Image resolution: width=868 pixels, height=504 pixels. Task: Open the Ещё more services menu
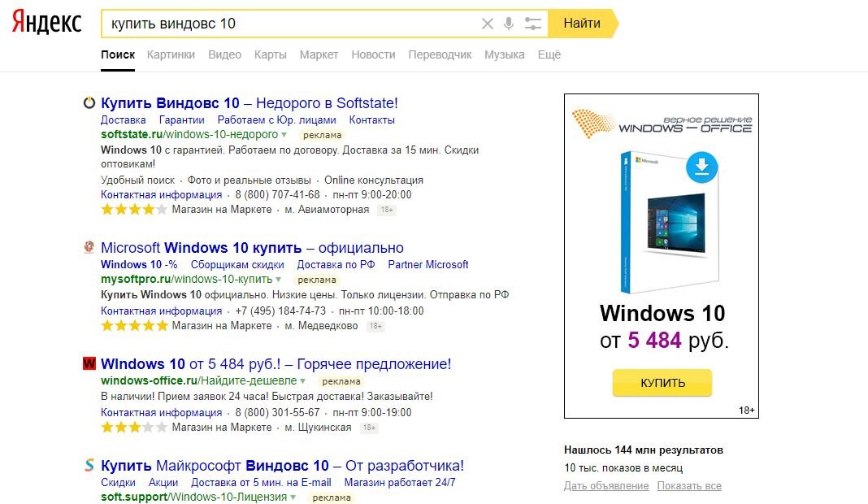click(549, 54)
